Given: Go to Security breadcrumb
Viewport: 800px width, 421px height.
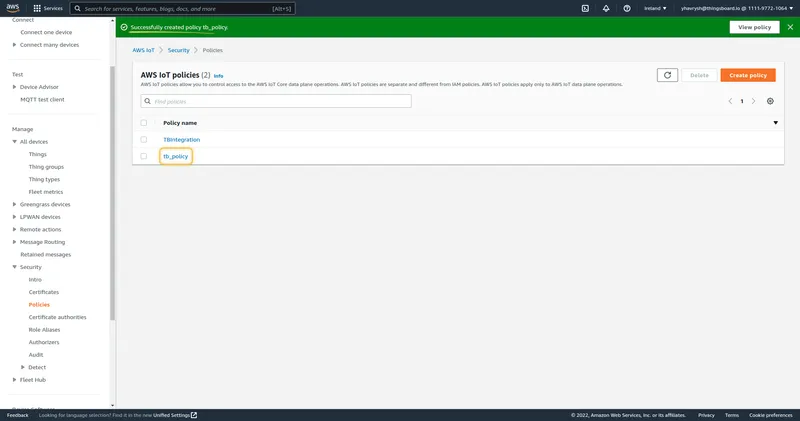Looking at the screenshot, I should [179, 50].
